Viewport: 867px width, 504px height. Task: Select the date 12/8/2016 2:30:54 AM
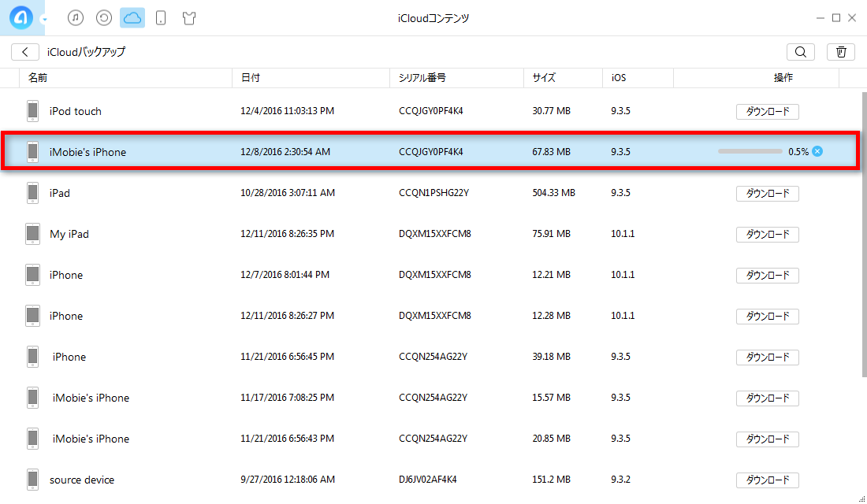[285, 151]
